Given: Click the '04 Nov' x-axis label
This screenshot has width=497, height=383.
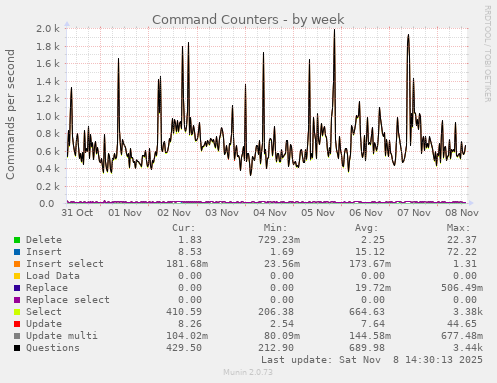Looking at the screenshot, I should pos(270,213).
